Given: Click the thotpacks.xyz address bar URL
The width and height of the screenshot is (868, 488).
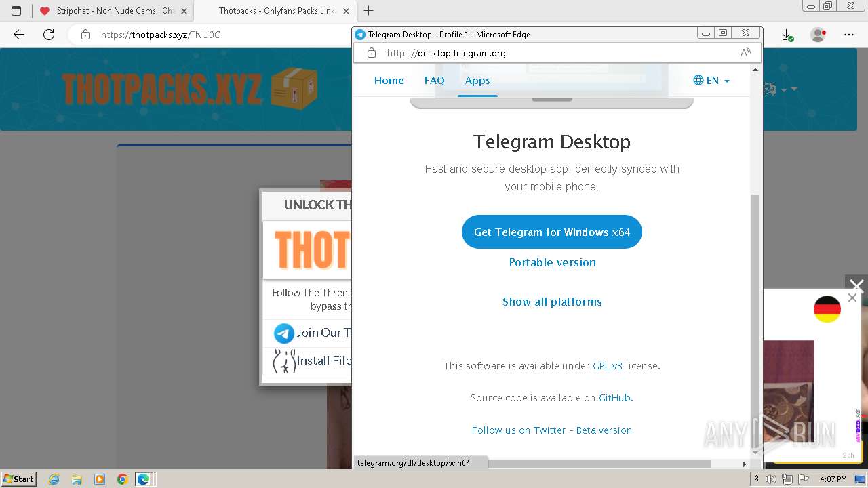Looking at the screenshot, I should coord(161,35).
